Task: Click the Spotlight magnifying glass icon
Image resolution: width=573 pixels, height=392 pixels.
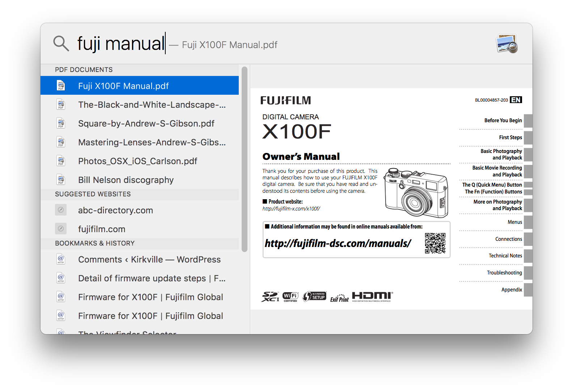Action: tap(61, 43)
